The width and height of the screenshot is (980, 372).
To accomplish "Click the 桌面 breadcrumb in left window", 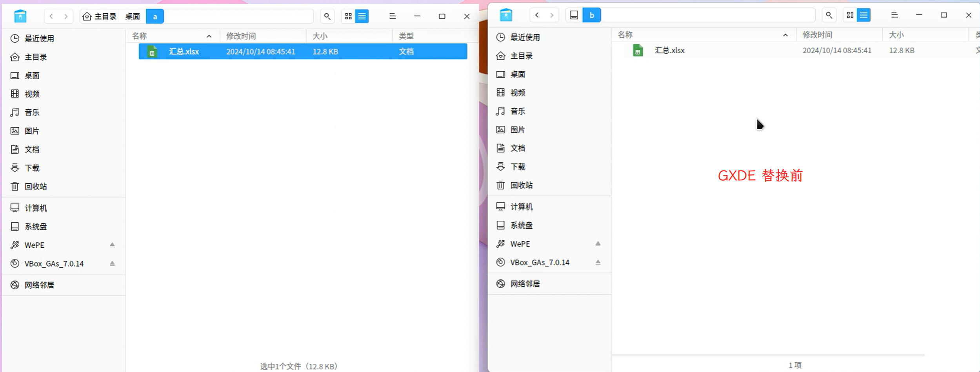I will [x=133, y=16].
